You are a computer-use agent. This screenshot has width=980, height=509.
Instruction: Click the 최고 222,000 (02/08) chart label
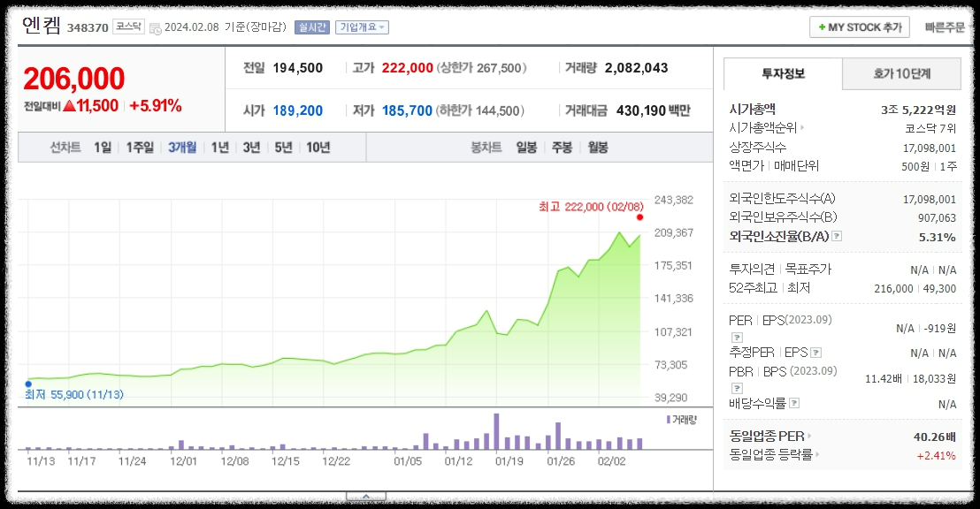pos(591,207)
